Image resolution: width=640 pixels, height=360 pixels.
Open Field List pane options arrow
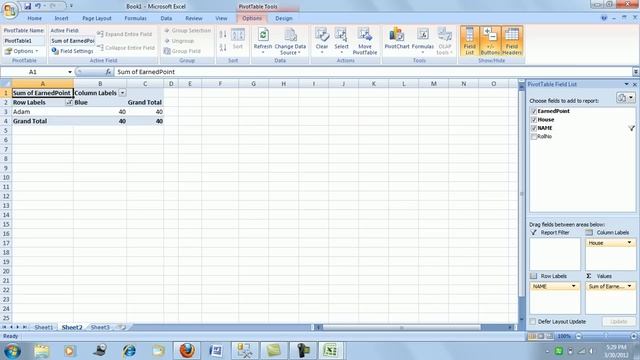[627, 84]
